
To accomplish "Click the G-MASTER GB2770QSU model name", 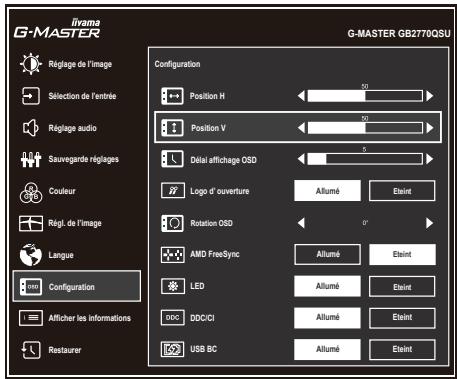I will [x=399, y=34].
